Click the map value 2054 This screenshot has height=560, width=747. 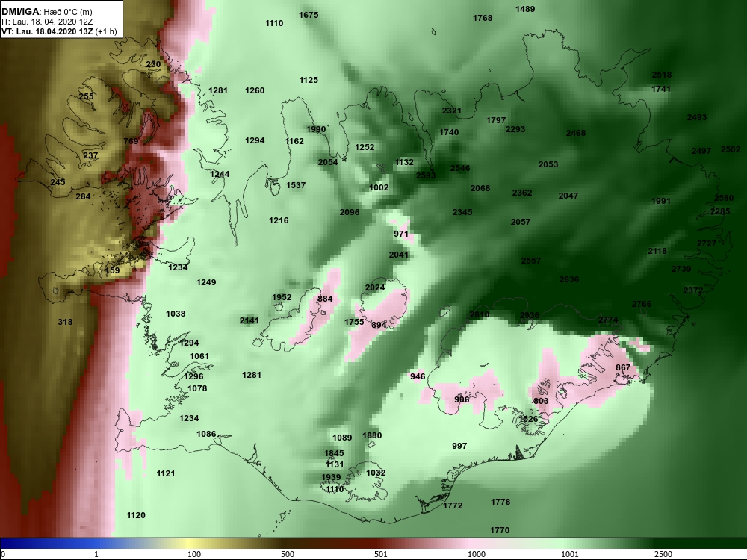pyautogui.click(x=328, y=162)
